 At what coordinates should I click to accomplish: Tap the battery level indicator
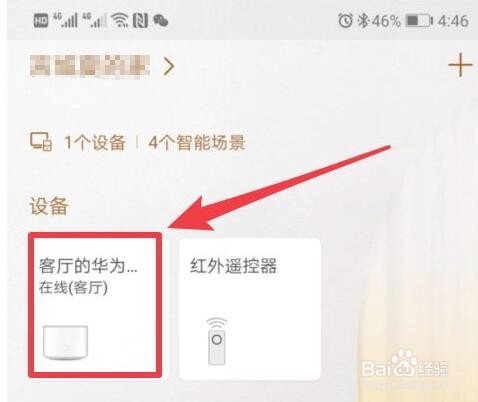(x=419, y=21)
